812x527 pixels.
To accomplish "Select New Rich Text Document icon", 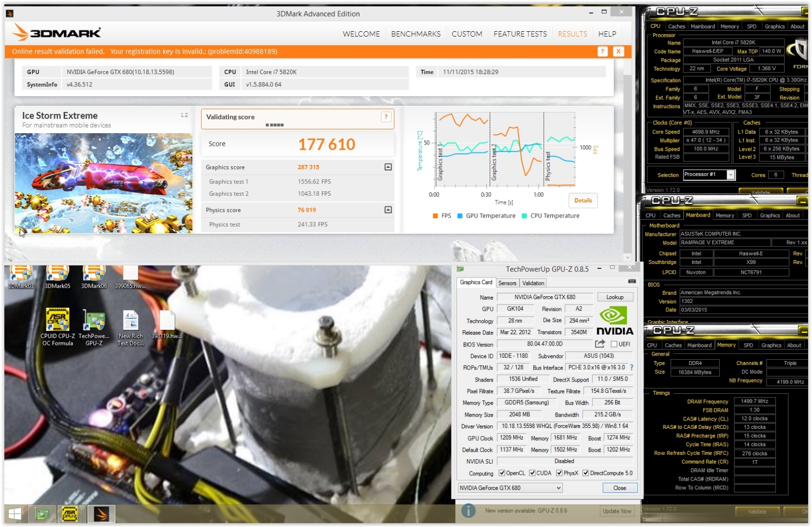I will [x=130, y=328].
